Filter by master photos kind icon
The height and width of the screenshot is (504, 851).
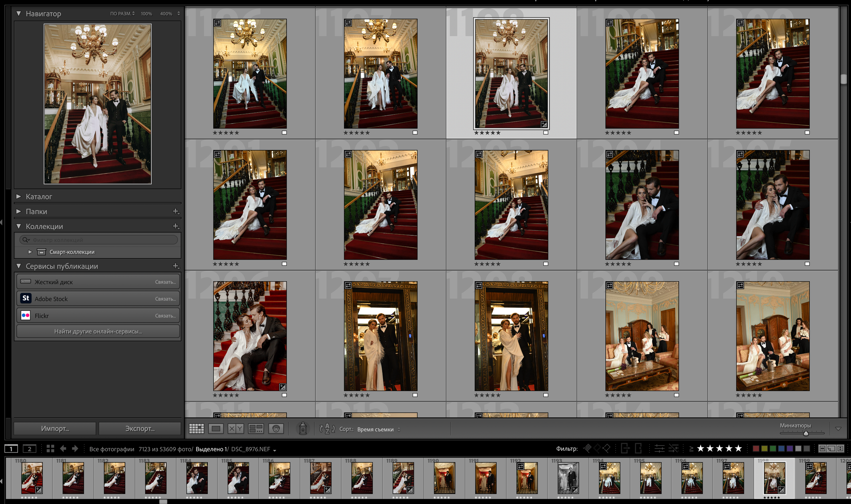822,448
